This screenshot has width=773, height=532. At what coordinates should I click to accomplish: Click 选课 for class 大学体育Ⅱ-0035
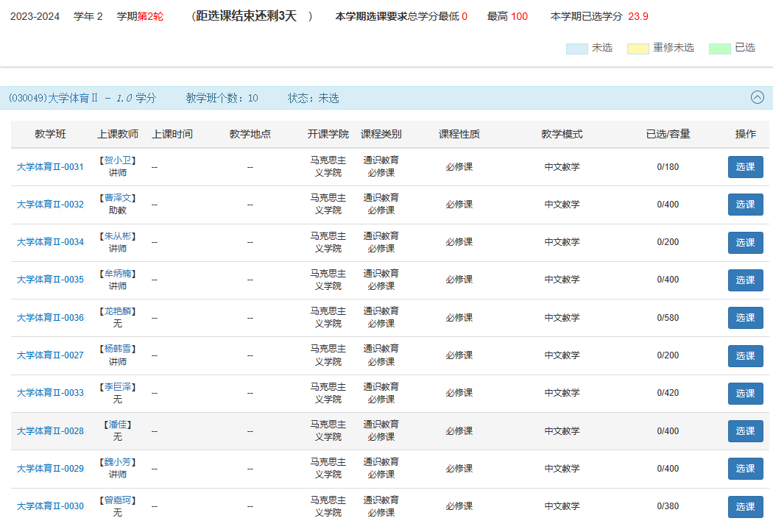[x=745, y=280]
